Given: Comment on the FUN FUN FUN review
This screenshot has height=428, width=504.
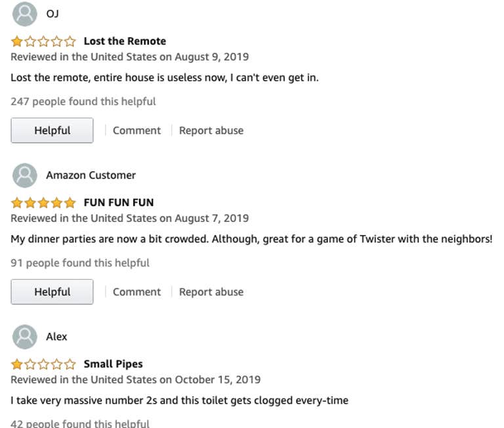Looking at the screenshot, I should [136, 292].
